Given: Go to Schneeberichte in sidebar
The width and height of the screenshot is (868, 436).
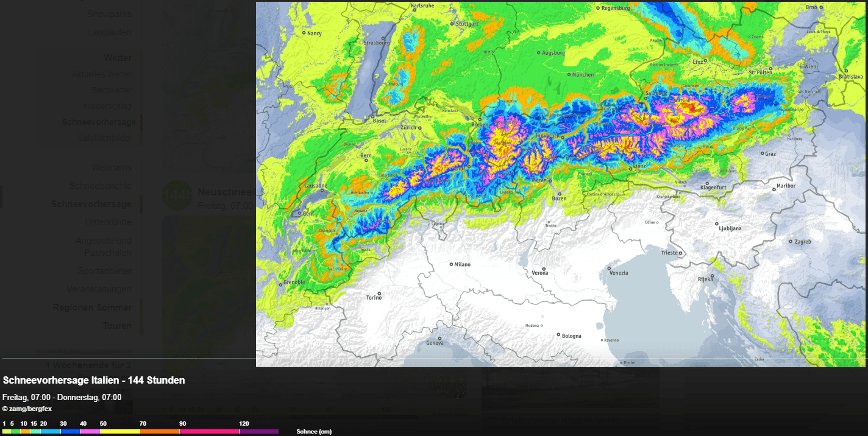Looking at the screenshot, I should tap(100, 186).
